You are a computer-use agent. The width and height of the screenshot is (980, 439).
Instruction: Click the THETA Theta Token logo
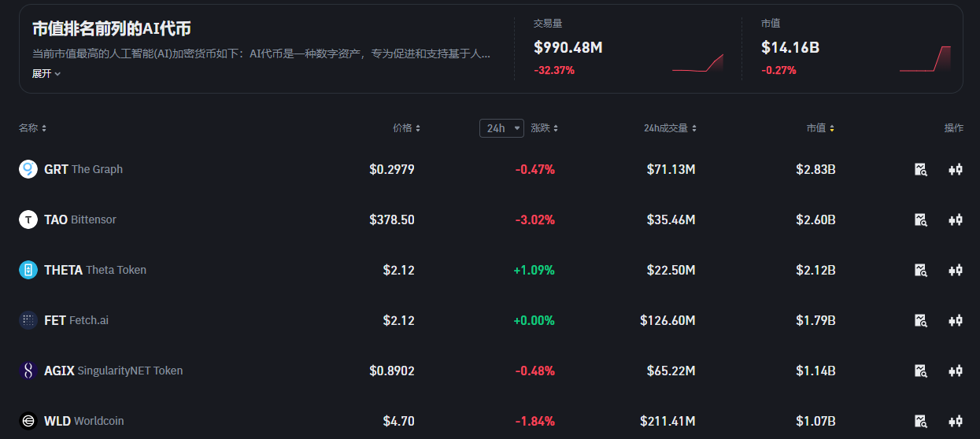[28, 270]
